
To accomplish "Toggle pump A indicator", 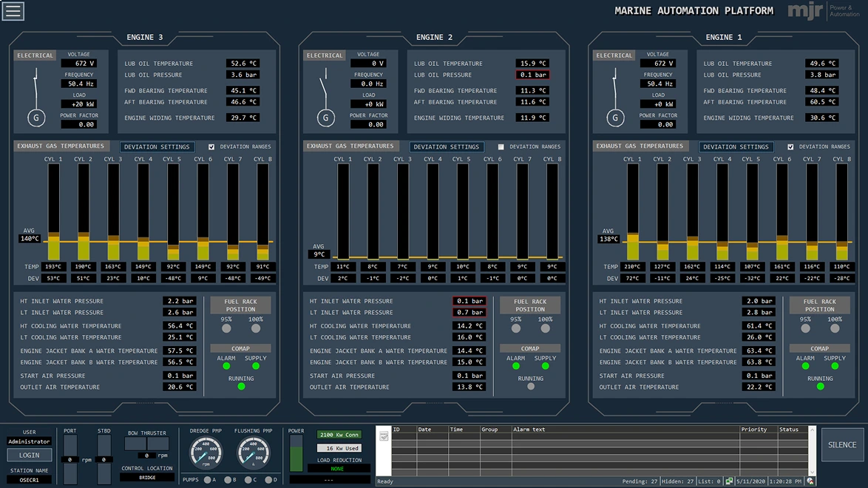I will (207, 480).
